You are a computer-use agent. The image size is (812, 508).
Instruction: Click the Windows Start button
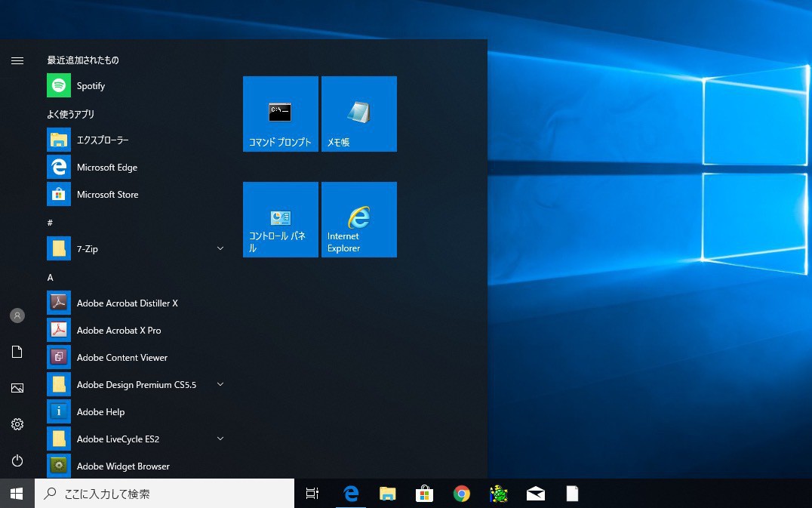(17, 494)
